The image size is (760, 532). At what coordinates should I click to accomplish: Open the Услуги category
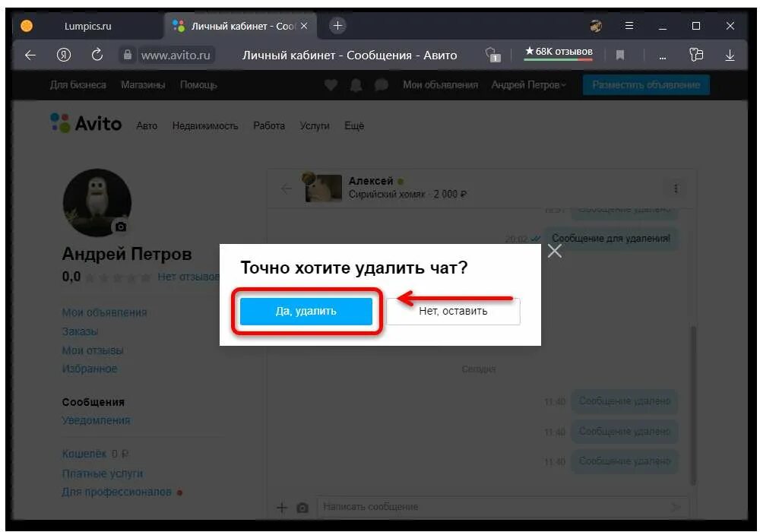coord(315,126)
